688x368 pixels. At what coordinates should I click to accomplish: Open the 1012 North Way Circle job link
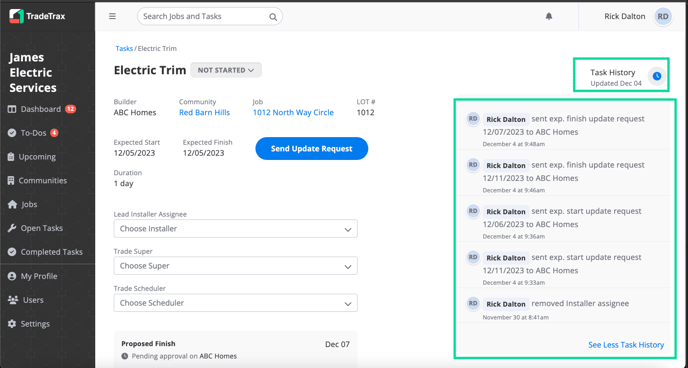(x=293, y=112)
